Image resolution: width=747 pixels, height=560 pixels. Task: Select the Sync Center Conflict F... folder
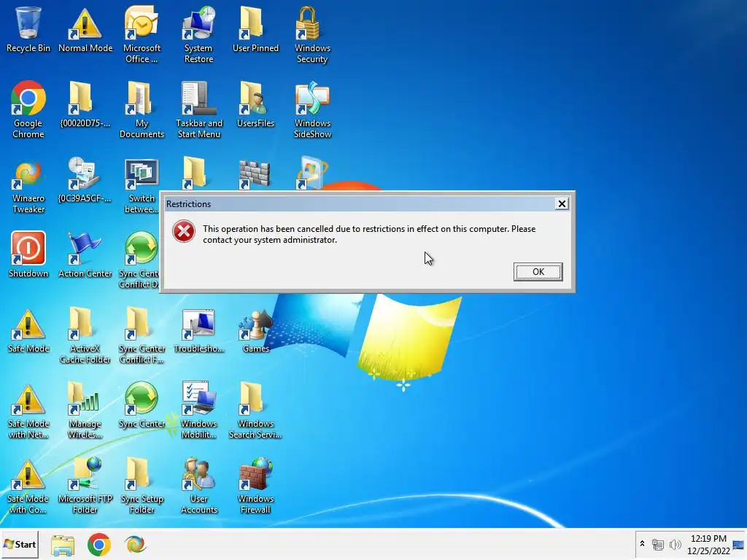pos(142,335)
